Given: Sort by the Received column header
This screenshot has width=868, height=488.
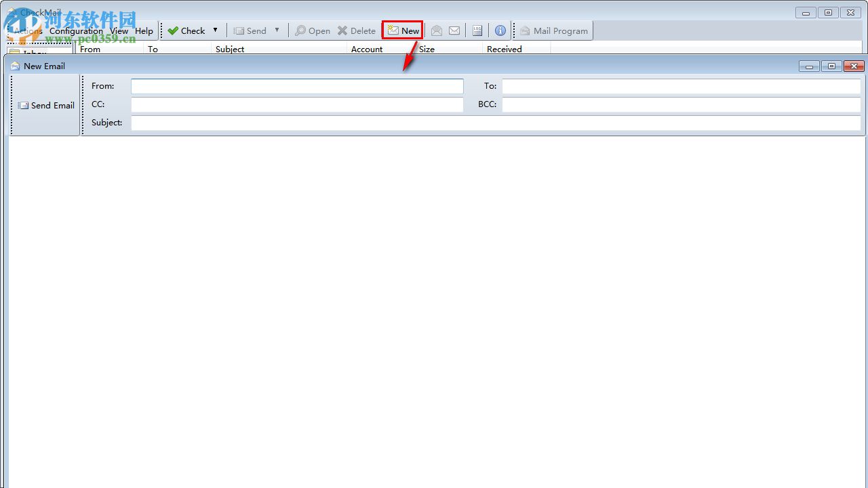Looking at the screenshot, I should pyautogui.click(x=517, y=49).
